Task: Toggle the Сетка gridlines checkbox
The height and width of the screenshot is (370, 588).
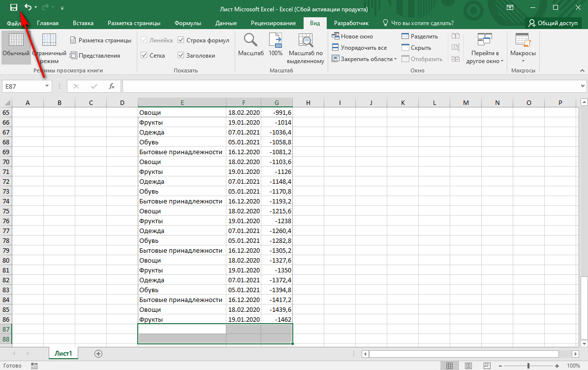Action: tap(144, 56)
